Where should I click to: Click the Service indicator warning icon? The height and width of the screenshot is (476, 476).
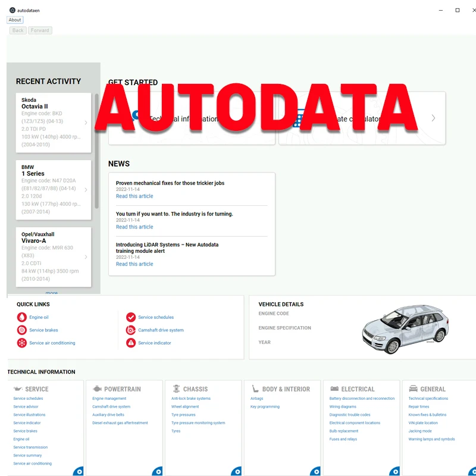pyautogui.click(x=131, y=343)
